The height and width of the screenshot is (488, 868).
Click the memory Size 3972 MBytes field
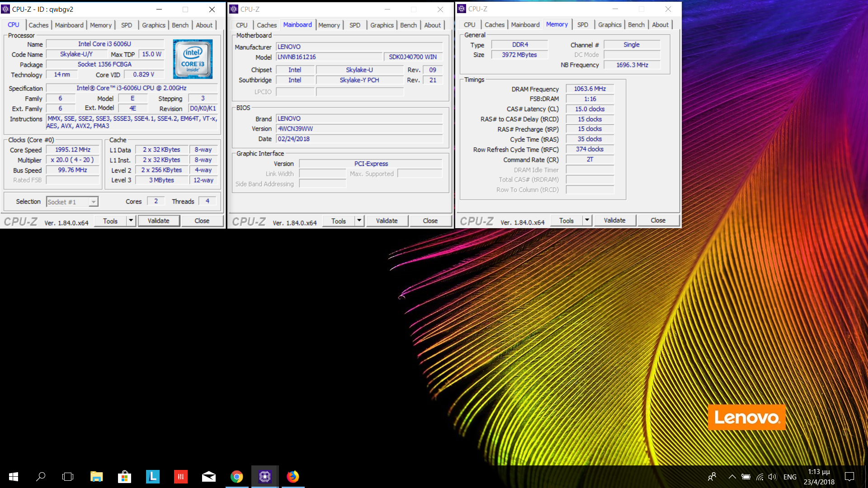click(x=519, y=55)
